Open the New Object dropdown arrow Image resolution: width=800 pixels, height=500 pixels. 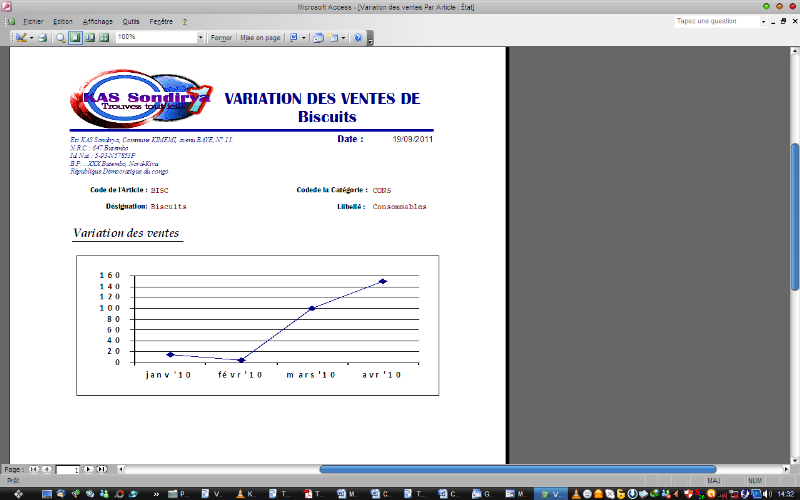[x=343, y=38]
